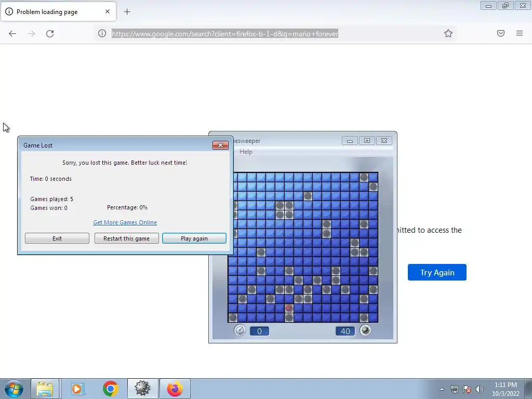Show hidden system tray icons

pos(442,389)
